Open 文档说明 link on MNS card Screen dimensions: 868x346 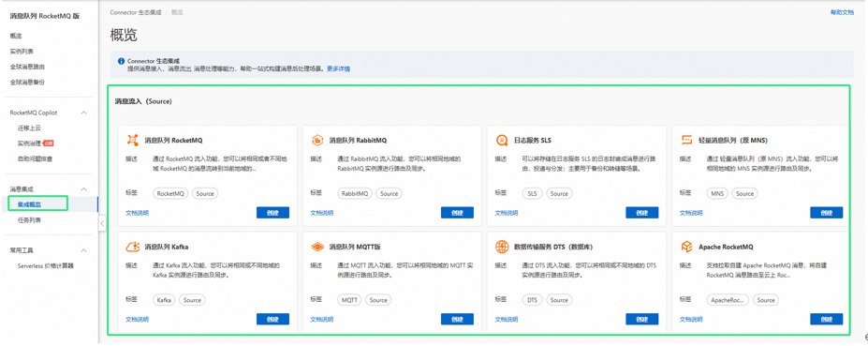pyautogui.click(x=691, y=213)
